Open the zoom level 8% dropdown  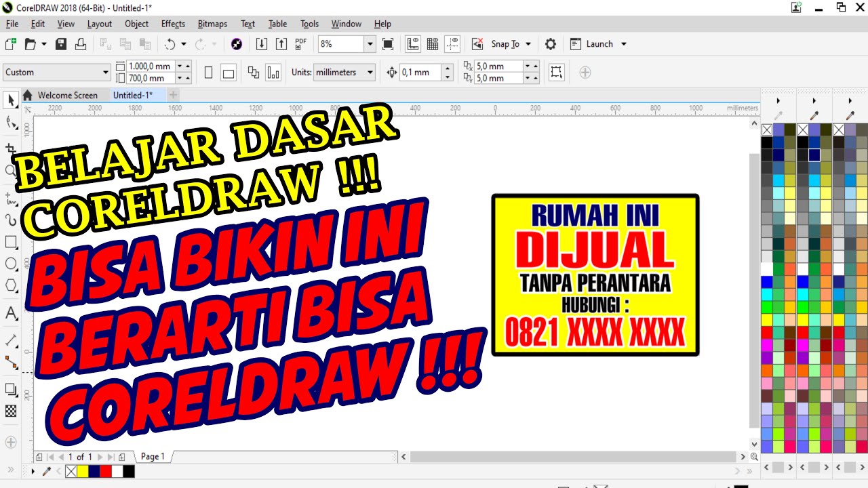click(x=370, y=44)
